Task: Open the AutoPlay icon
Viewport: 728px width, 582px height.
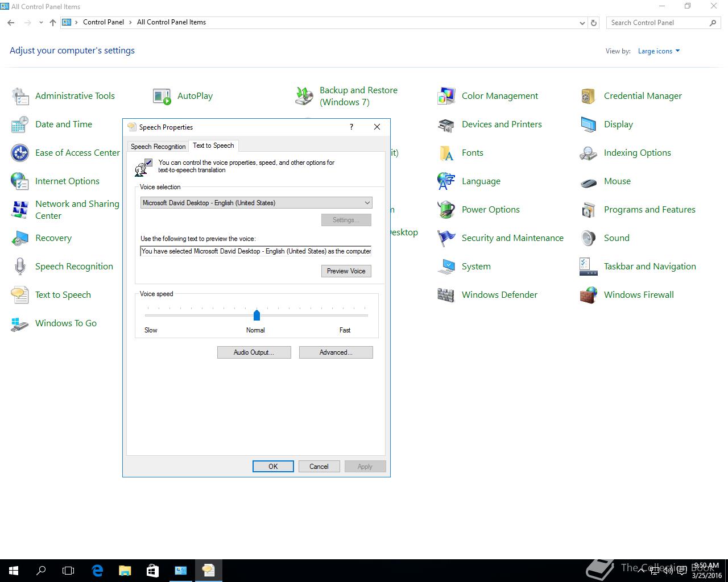Action: tap(162, 96)
